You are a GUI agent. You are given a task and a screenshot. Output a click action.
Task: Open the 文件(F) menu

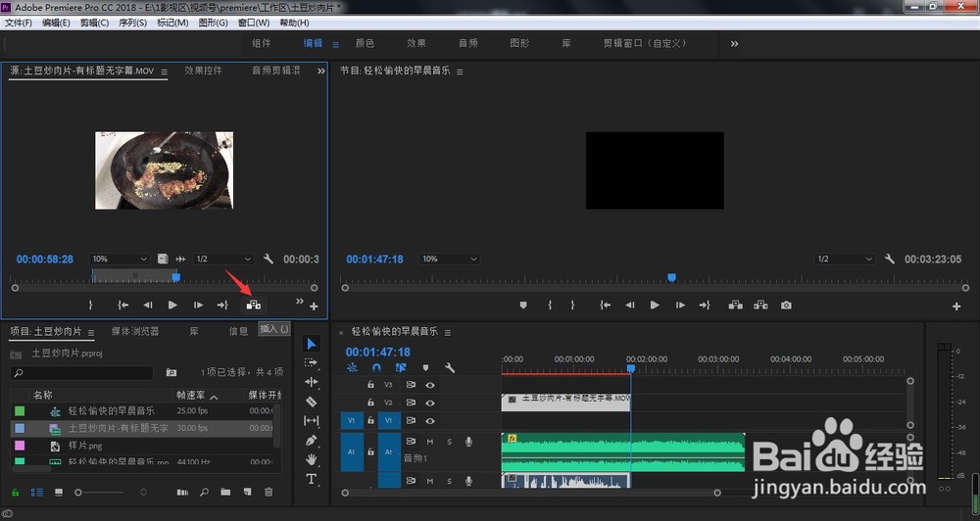pyautogui.click(x=18, y=23)
